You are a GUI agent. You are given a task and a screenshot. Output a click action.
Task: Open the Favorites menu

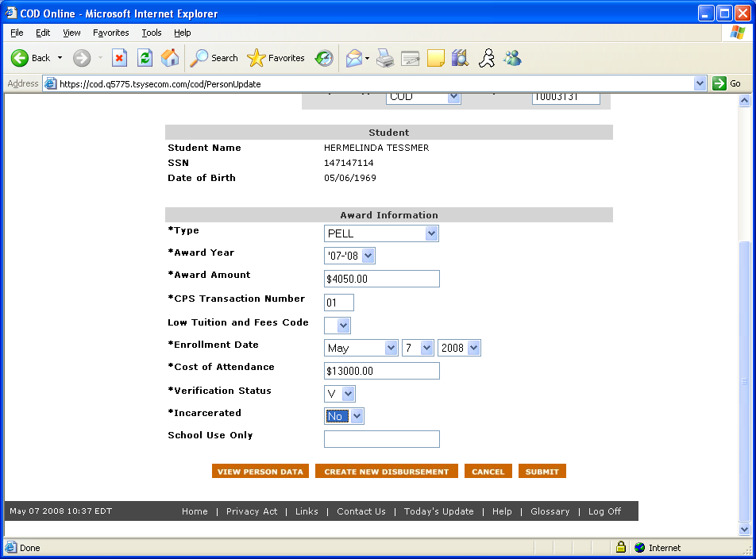[x=111, y=33]
